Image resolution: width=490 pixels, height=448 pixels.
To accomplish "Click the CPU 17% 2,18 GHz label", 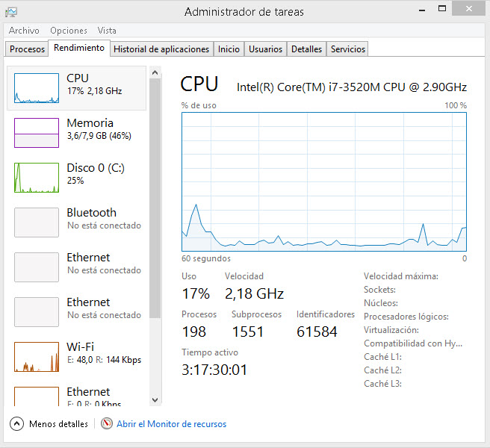I will tap(94, 84).
